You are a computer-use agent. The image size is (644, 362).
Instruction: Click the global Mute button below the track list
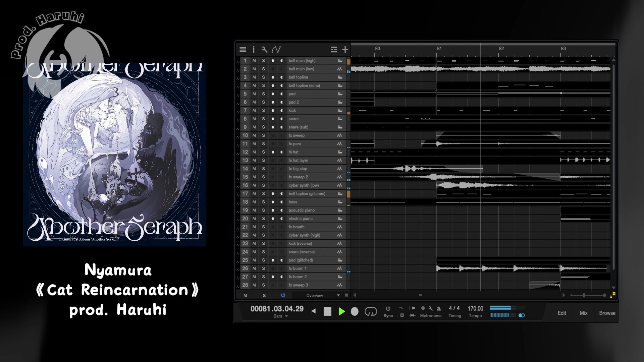point(245,295)
